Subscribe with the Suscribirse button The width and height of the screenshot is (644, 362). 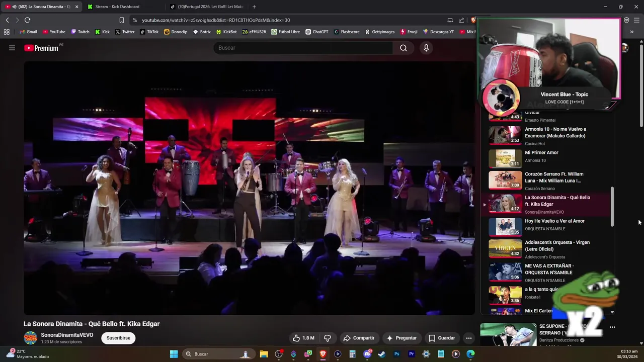coord(118,338)
